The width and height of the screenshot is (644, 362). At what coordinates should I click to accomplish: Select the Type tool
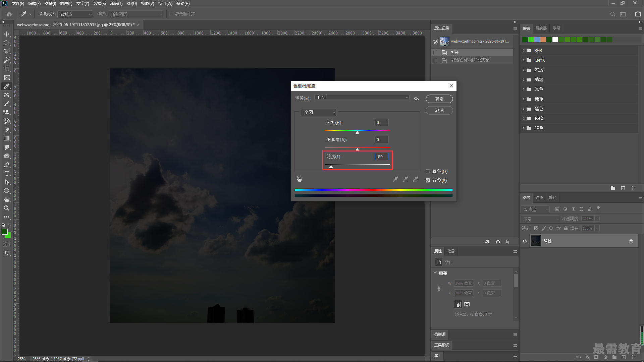coord(7,173)
